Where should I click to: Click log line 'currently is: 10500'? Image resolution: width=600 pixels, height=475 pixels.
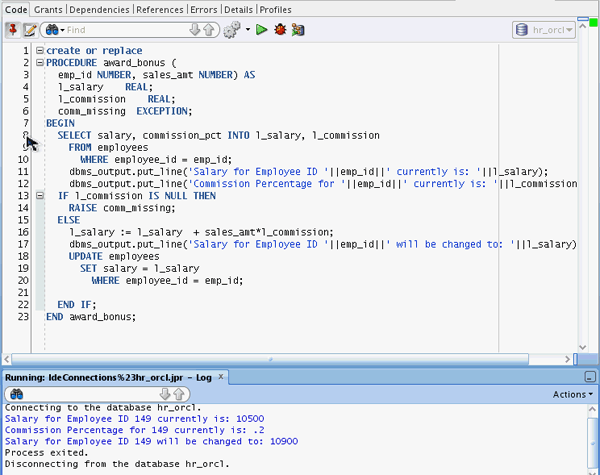(210, 419)
